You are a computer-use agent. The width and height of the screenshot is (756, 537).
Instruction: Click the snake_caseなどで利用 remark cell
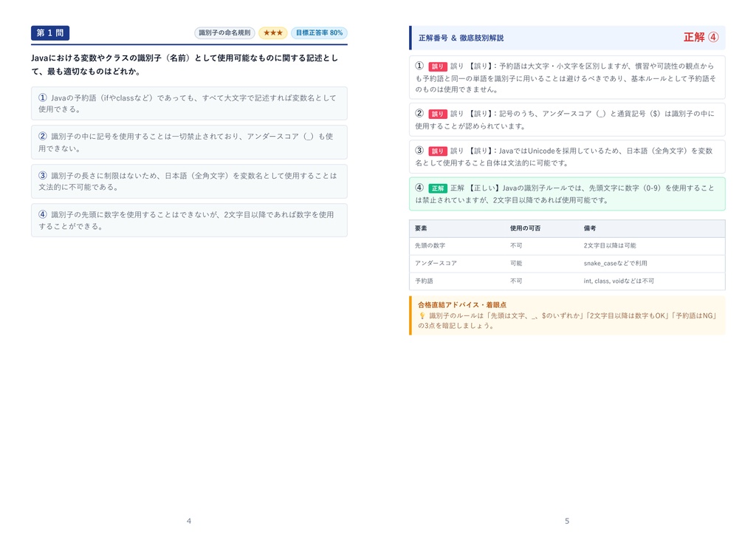point(615,264)
